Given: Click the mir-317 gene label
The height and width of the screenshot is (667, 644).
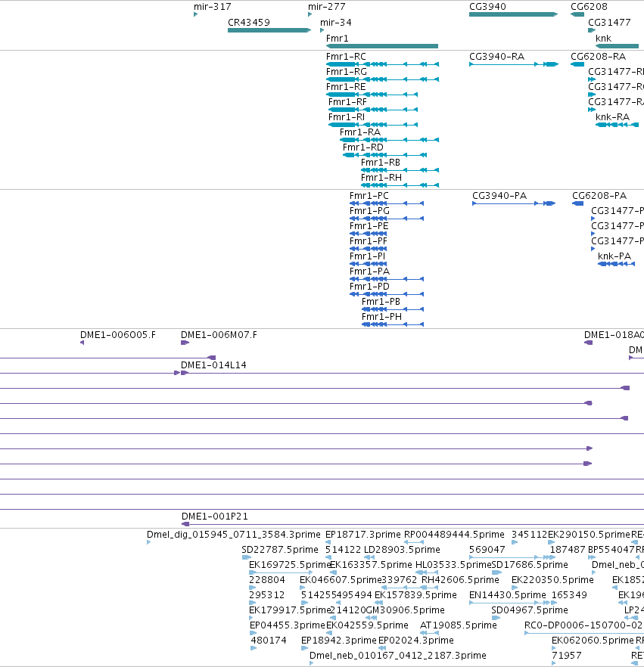Looking at the screenshot, I should (x=213, y=7).
